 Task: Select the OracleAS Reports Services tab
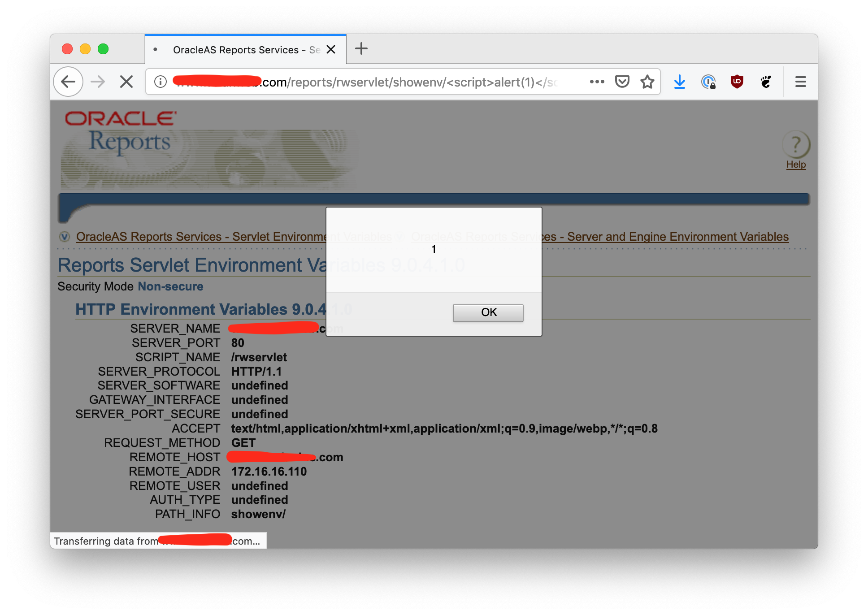tap(246, 49)
